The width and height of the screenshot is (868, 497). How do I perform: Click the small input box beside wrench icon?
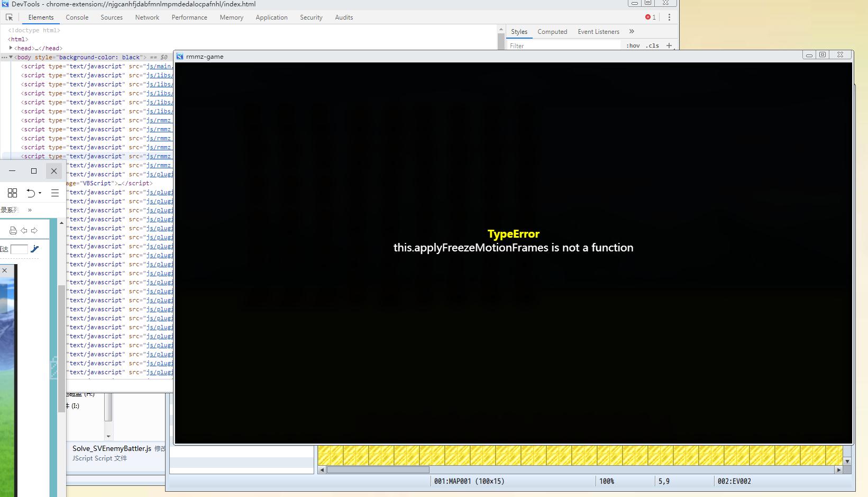19,249
